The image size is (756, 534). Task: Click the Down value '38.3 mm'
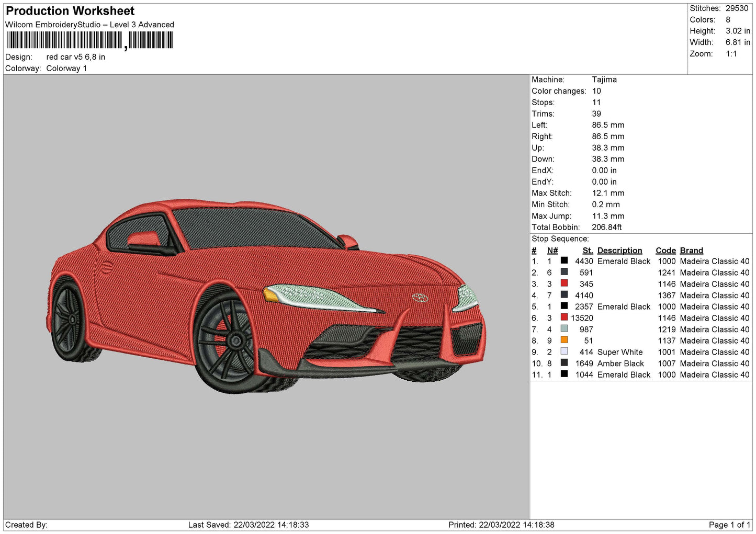(608, 159)
